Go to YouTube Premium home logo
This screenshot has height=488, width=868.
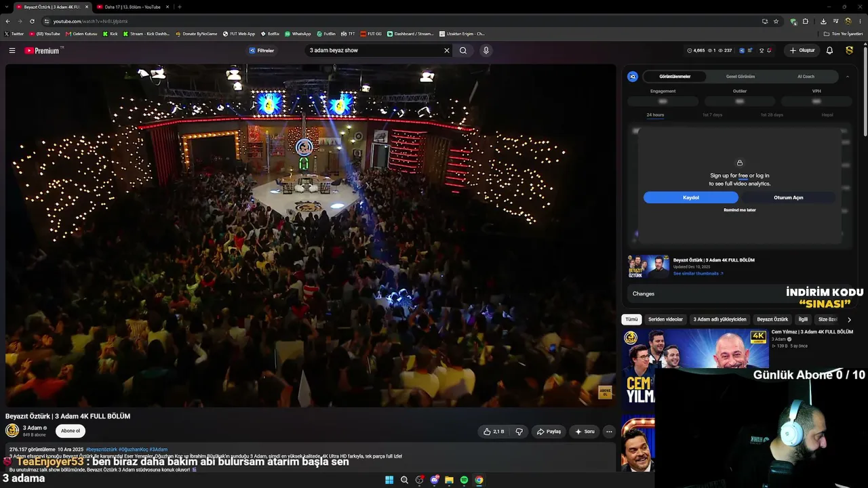pyautogui.click(x=42, y=50)
